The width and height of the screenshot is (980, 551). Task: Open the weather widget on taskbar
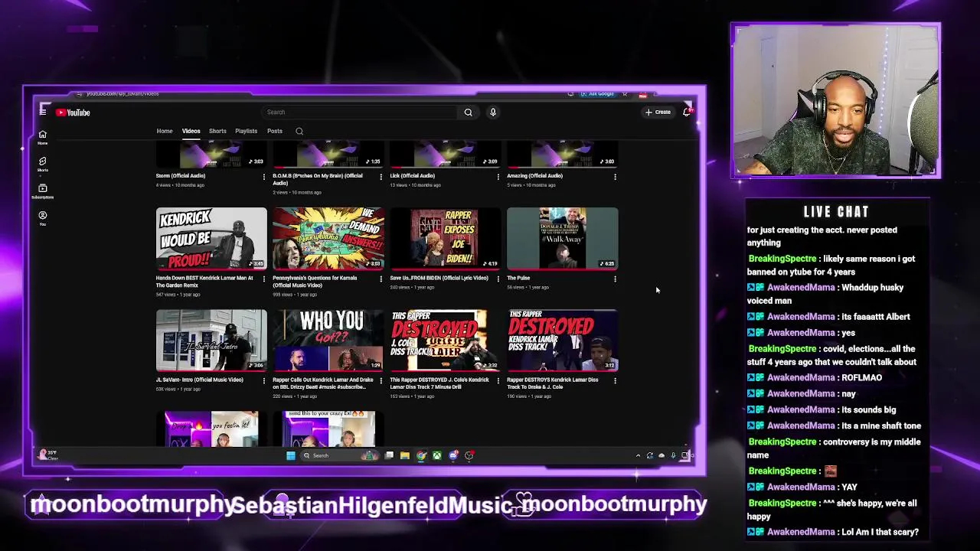click(x=47, y=455)
